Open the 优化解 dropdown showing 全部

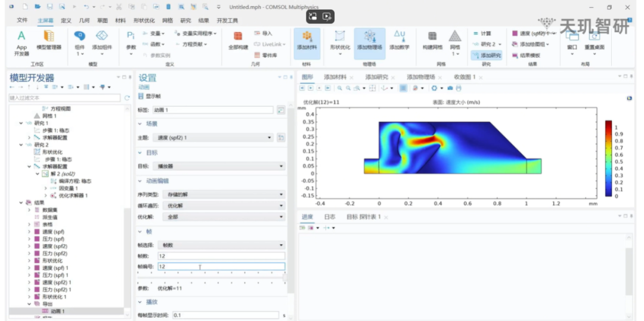coord(224,217)
